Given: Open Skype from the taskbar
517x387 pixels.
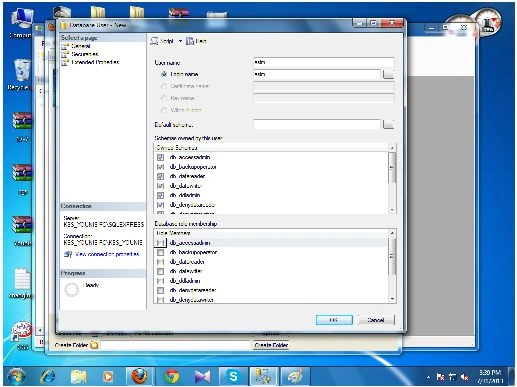Looking at the screenshot, I should pyautogui.click(x=233, y=377).
